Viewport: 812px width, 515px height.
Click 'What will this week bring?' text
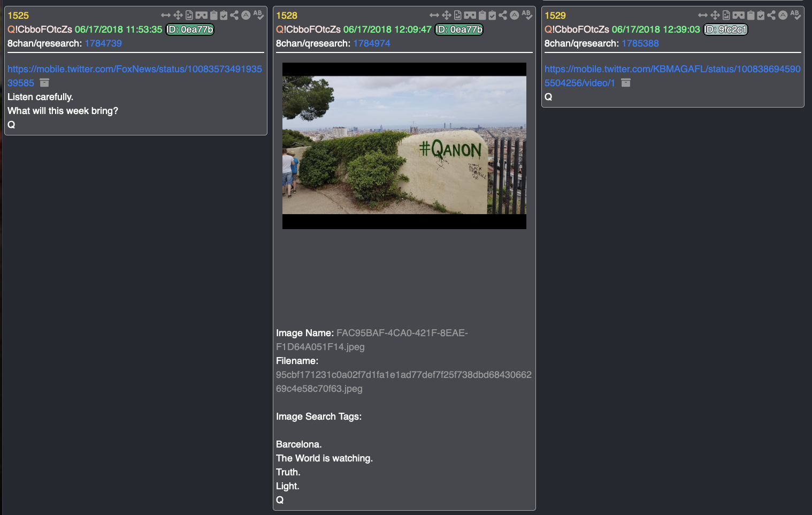coord(63,111)
